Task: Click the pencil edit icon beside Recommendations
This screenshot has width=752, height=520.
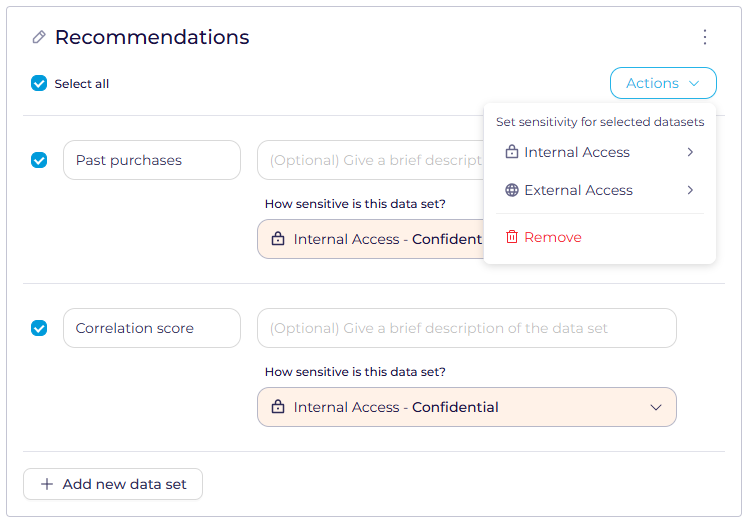Action: (x=39, y=37)
